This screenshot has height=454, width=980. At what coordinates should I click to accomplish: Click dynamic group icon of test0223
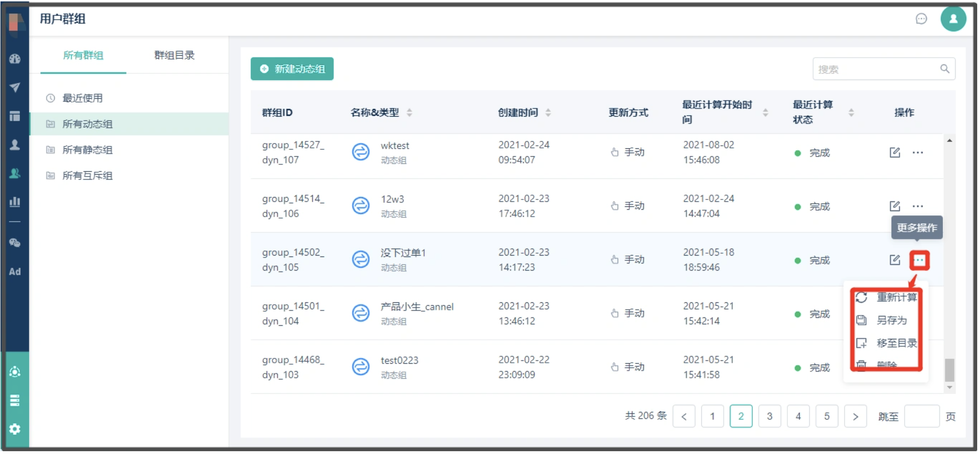[x=360, y=366]
